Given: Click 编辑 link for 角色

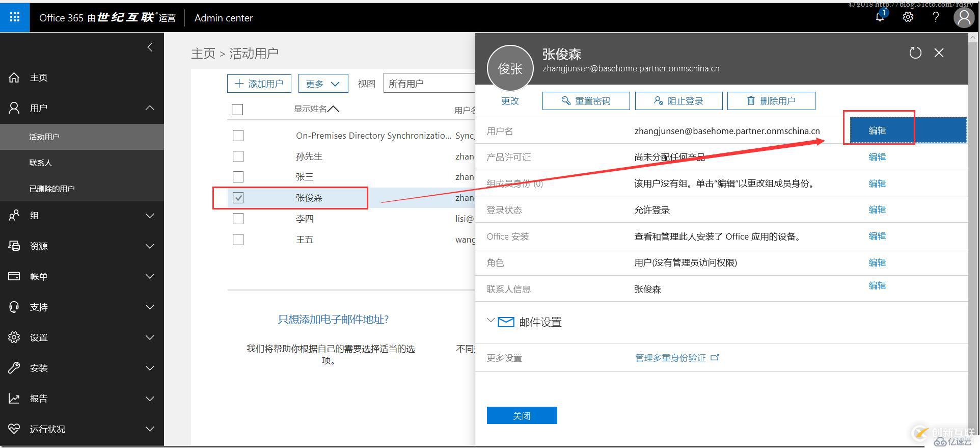Looking at the screenshot, I should pos(877,262).
